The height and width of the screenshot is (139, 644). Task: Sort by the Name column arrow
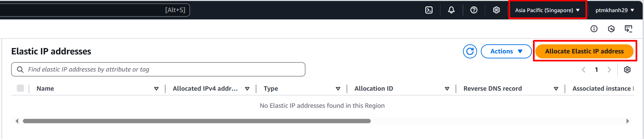tap(156, 89)
